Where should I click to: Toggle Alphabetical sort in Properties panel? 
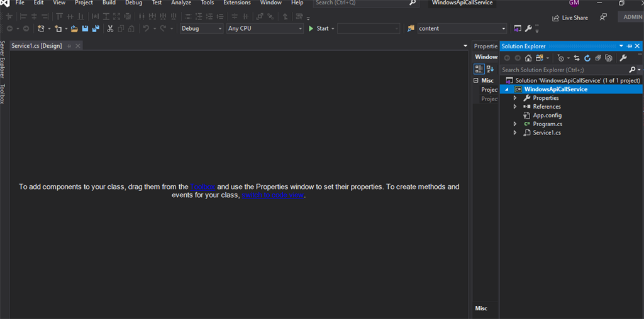pos(490,69)
